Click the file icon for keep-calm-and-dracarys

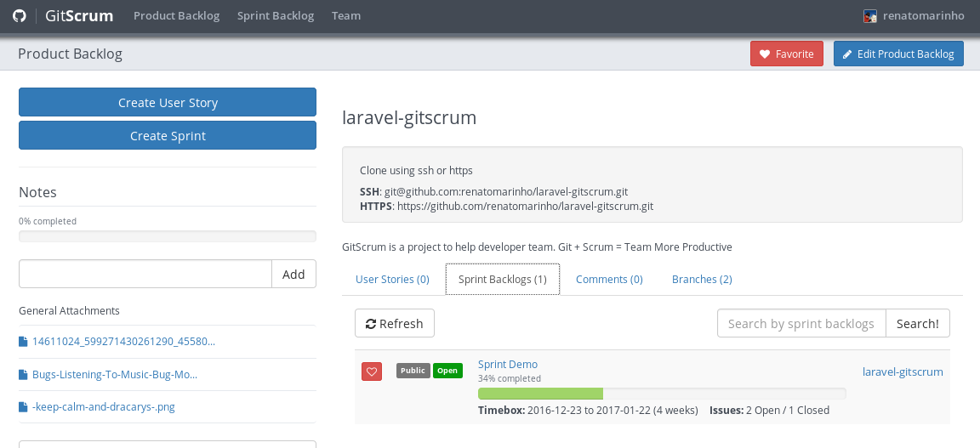pos(23,407)
